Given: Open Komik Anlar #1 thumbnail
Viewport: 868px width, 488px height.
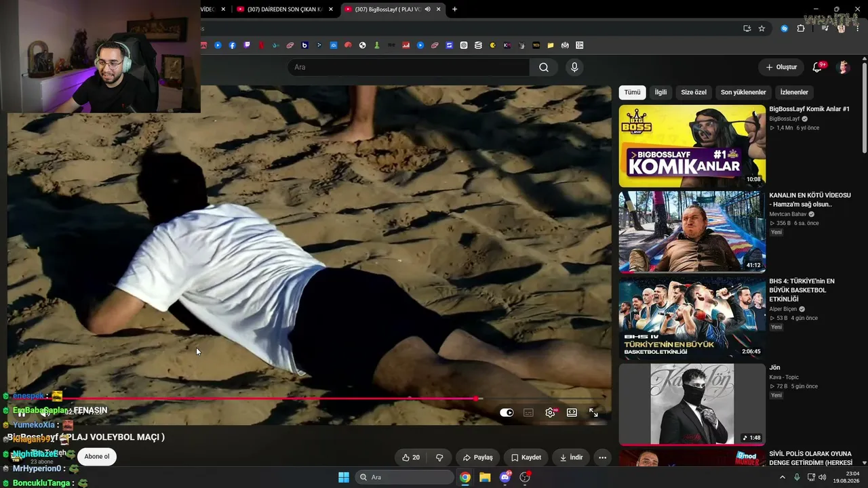Looking at the screenshot, I should [x=692, y=146].
